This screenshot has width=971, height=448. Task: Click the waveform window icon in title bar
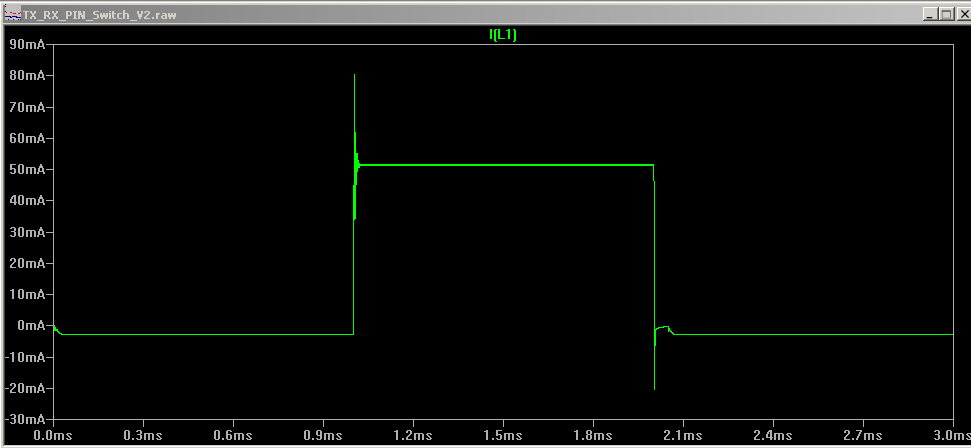[12, 14]
